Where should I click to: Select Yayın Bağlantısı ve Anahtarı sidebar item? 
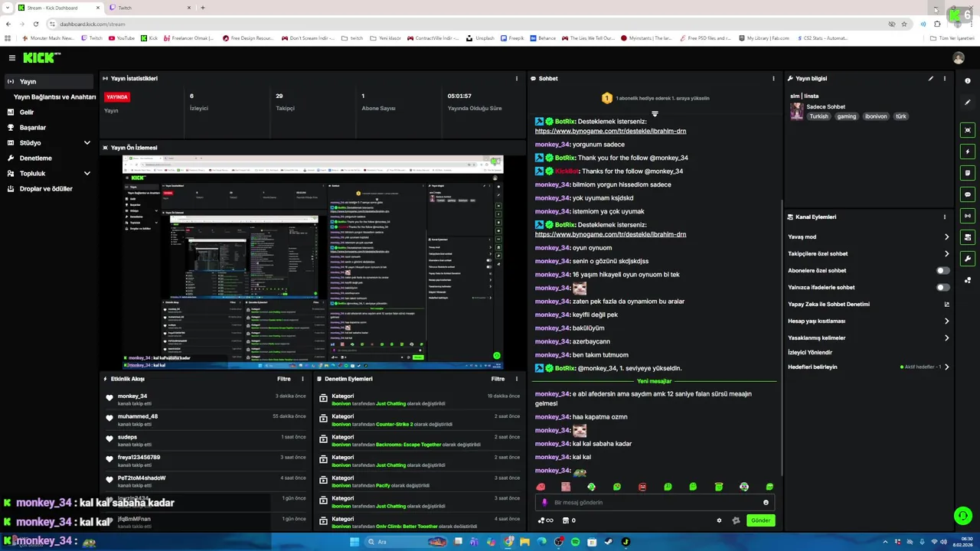pos(54,96)
